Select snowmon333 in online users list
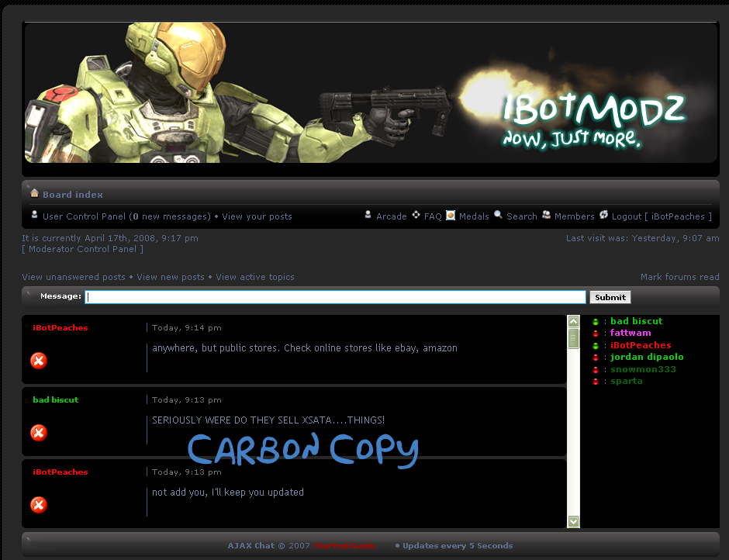729x560 pixels. (x=643, y=370)
